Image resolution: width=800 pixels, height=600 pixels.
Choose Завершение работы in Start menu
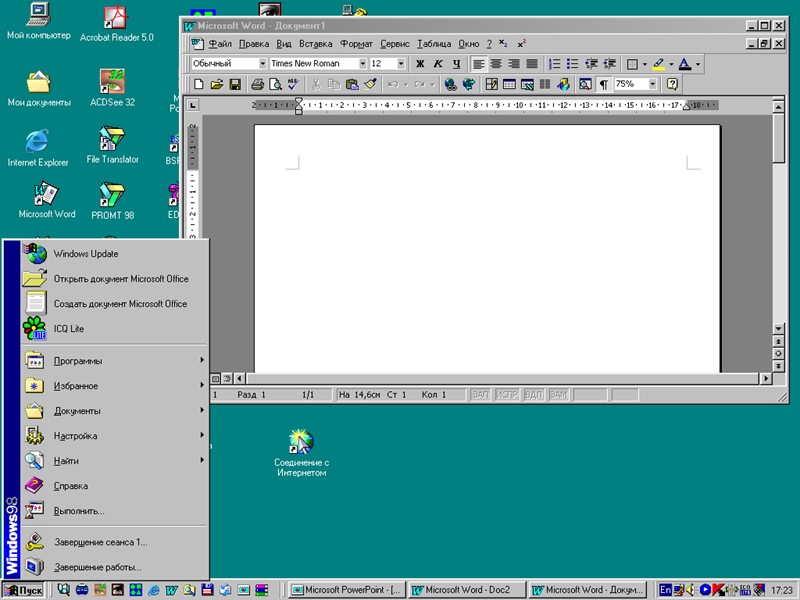click(114, 567)
